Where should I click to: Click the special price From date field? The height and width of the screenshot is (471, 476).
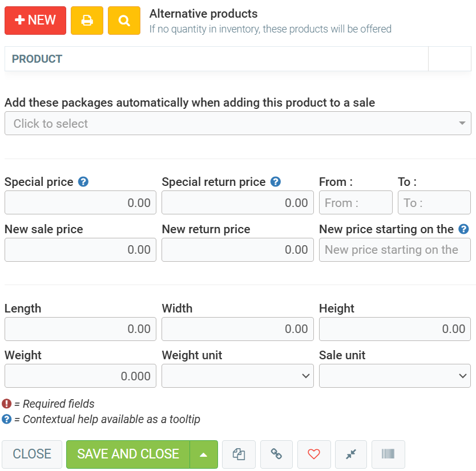coord(356,202)
